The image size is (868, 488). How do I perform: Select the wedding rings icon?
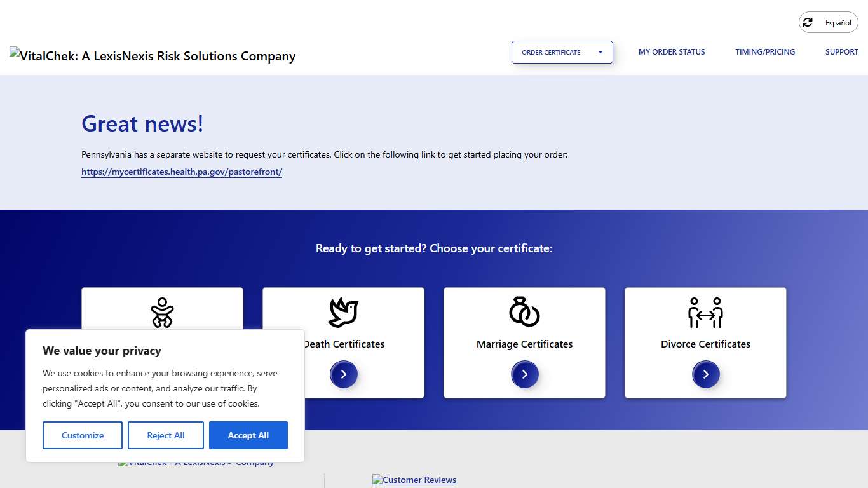[x=524, y=312]
